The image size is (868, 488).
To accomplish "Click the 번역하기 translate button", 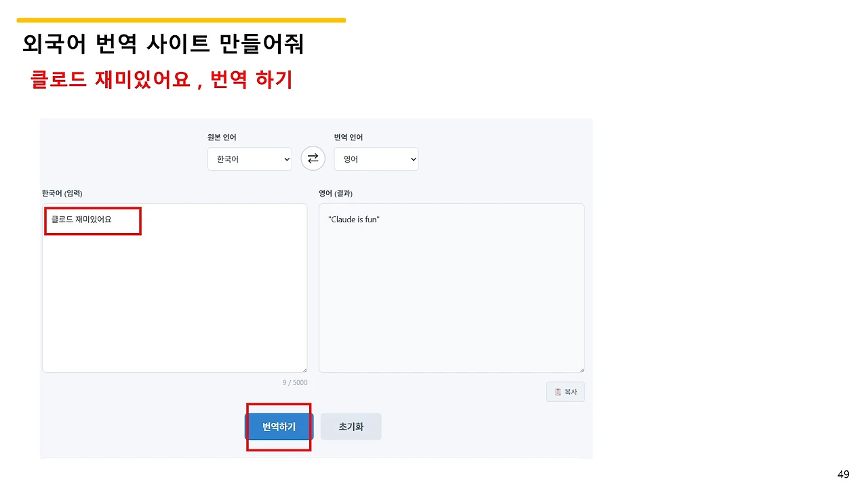I will tap(279, 427).
